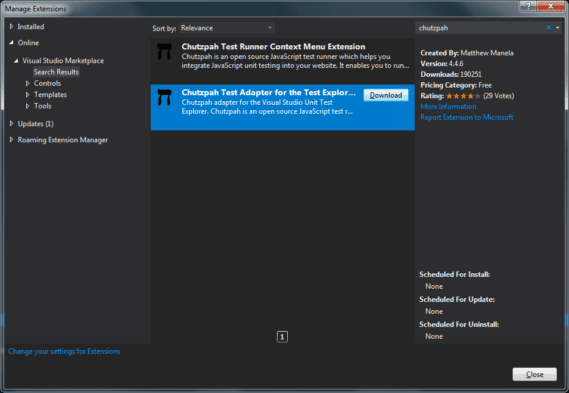The height and width of the screenshot is (393, 569).
Task: Click in the chutzpah search field
Action: pos(480,28)
